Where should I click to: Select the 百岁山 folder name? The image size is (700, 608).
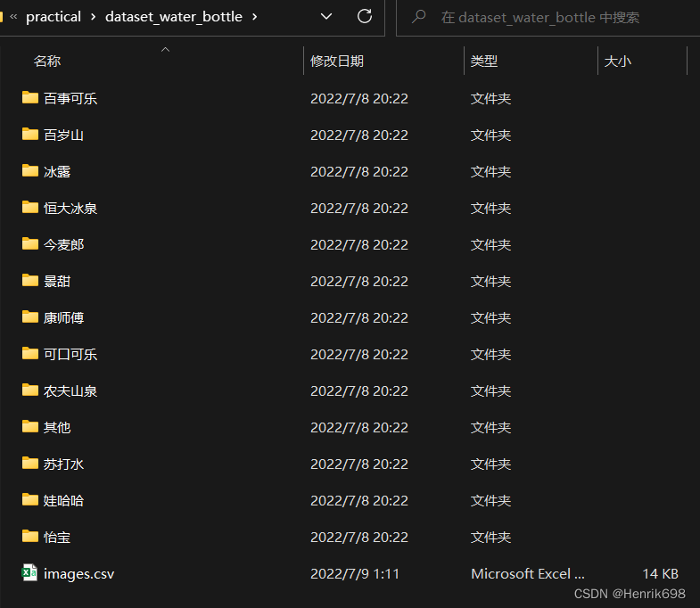pyautogui.click(x=64, y=135)
